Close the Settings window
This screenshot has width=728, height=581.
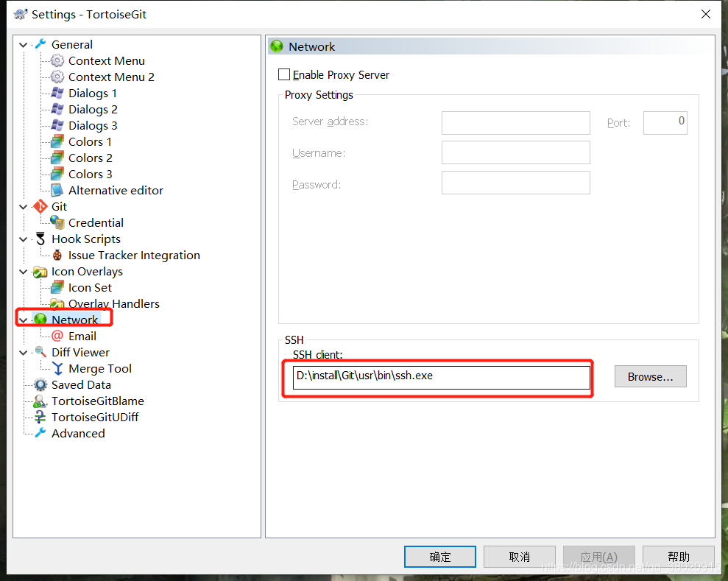(706, 14)
